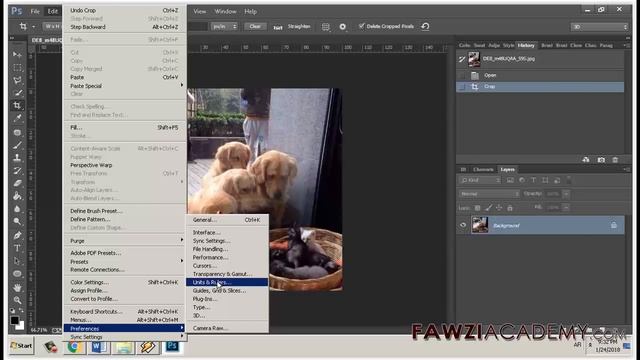Image resolution: width=640 pixels, height=360 pixels.
Task: Toggle history brush source for Open state
Action: (462, 75)
